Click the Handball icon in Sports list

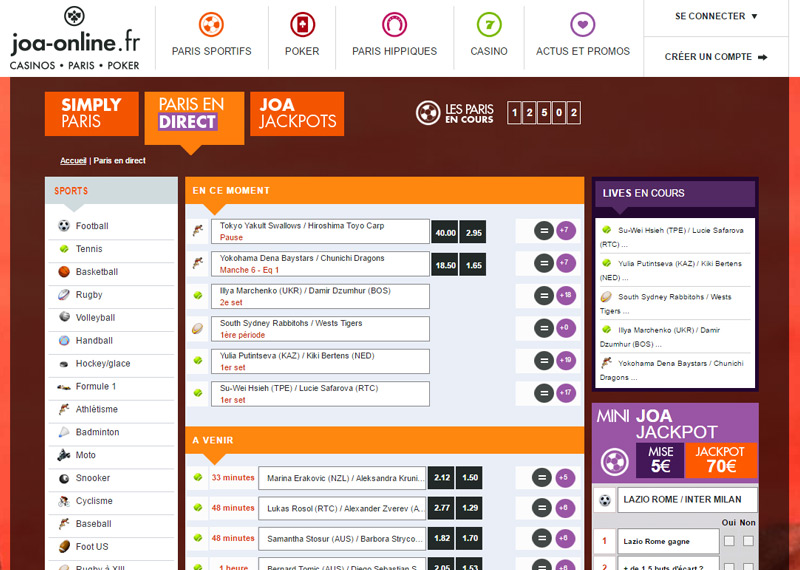click(64, 340)
